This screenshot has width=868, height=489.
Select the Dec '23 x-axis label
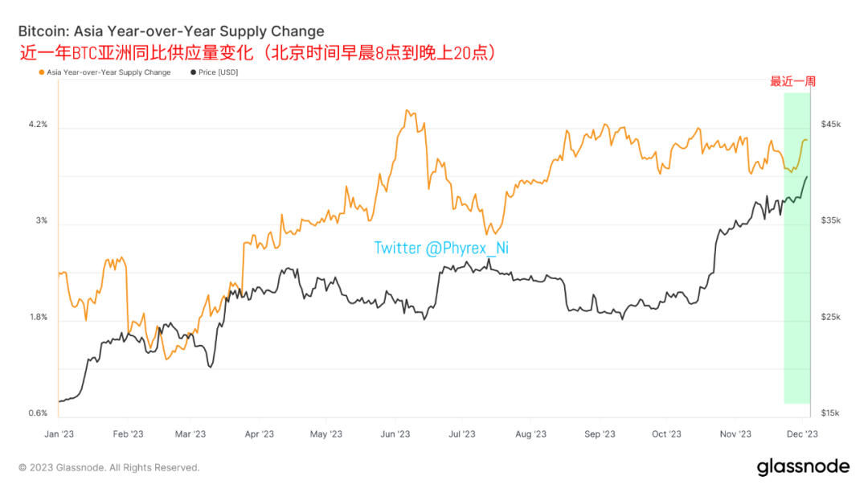[x=802, y=434]
